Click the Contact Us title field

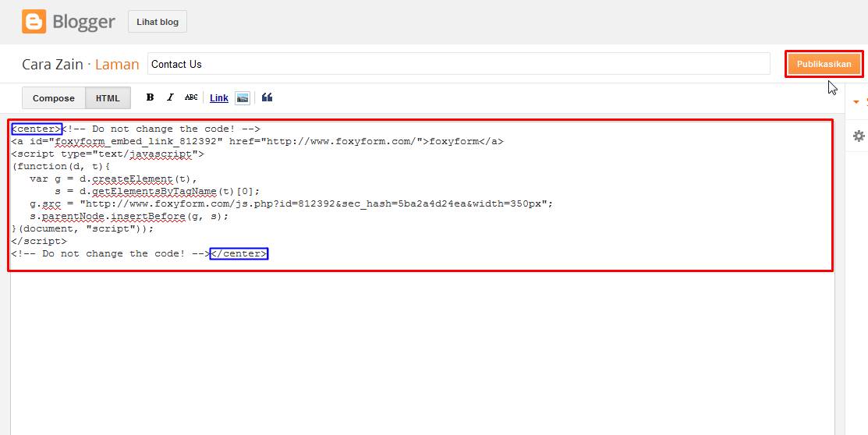459,64
